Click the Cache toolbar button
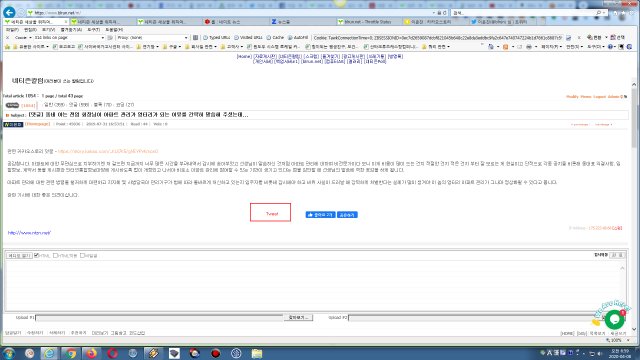Screen dimensions: 640x360 click(x=276, y=38)
